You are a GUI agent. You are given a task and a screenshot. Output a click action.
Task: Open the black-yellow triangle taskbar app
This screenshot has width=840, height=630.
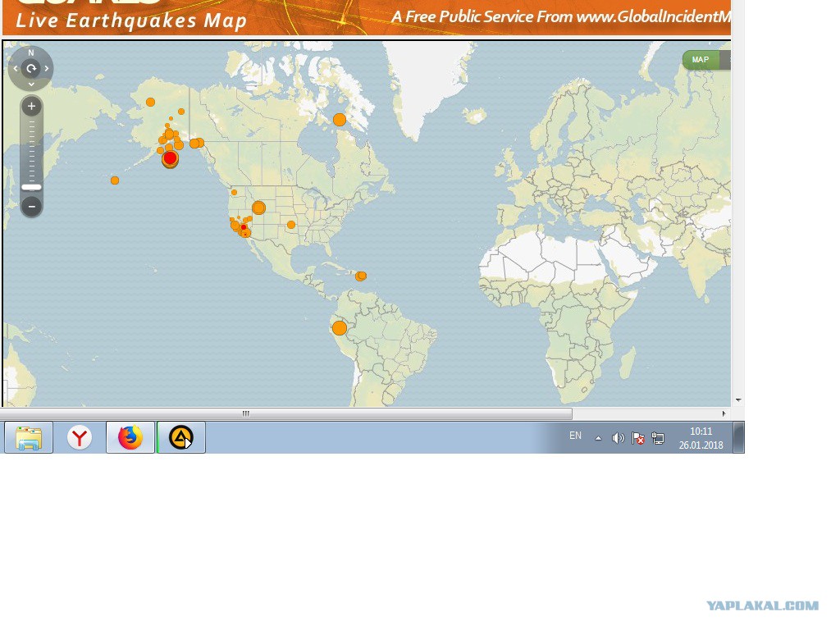(x=181, y=437)
